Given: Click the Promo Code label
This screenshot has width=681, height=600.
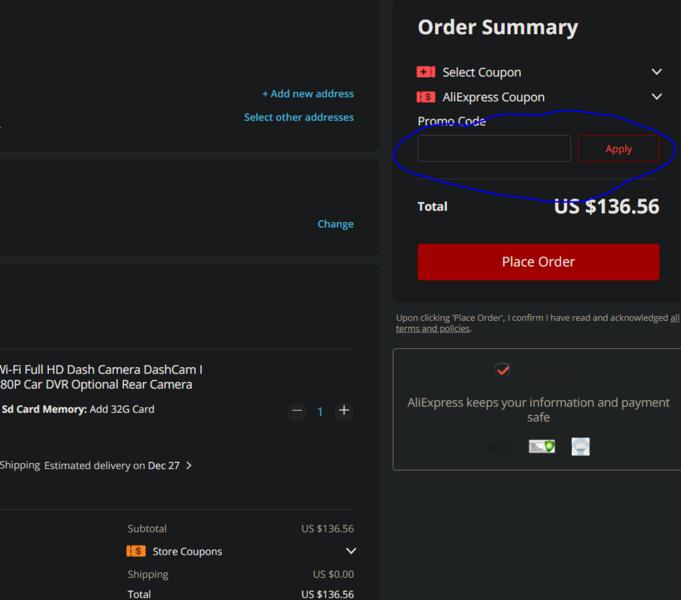Looking at the screenshot, I should pos(451,121).
